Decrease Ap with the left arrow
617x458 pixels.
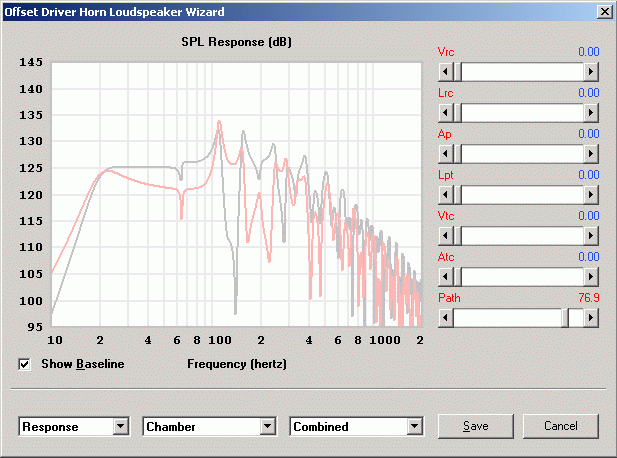445,153
